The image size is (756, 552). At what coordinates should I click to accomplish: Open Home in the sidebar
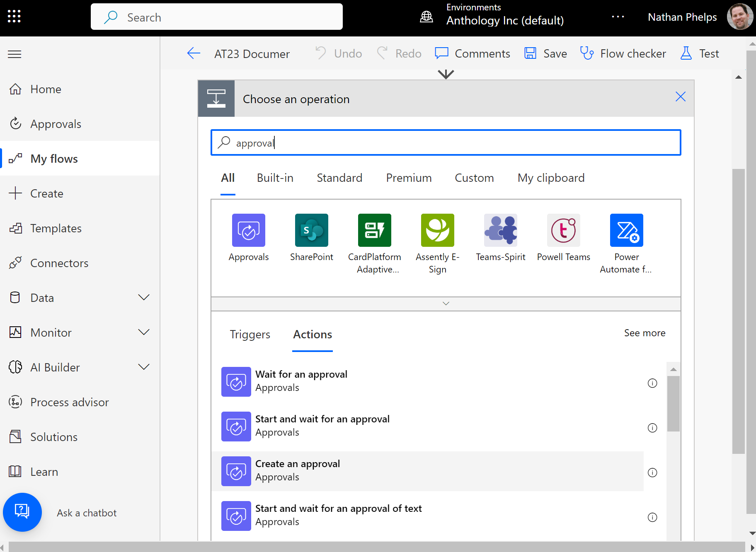point(80,89)
